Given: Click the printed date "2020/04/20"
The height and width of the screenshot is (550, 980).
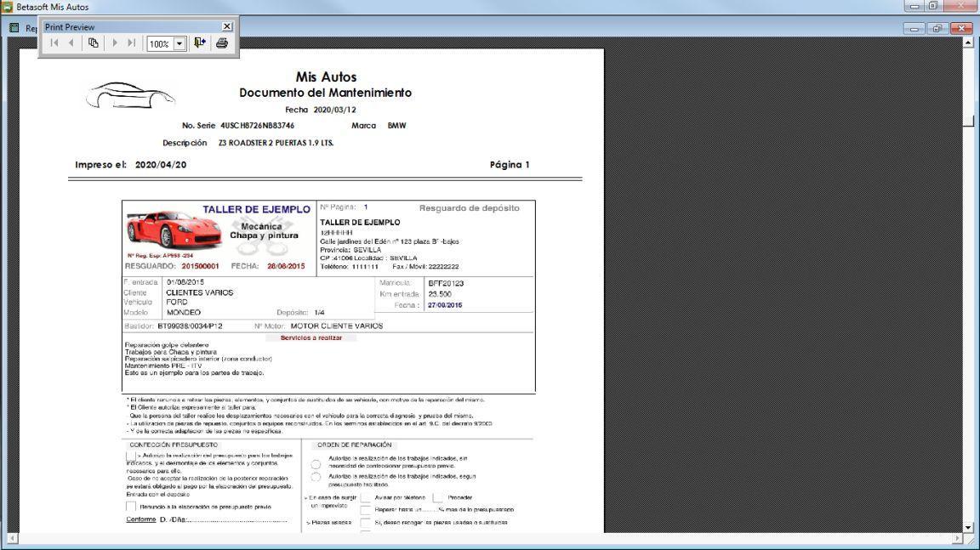Looking at the screenshot, I should (161, 165).
